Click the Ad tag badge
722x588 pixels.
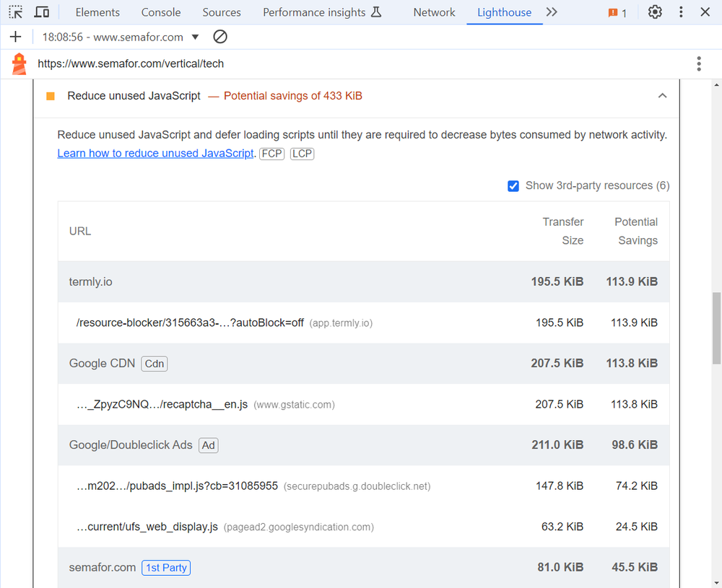208,445
